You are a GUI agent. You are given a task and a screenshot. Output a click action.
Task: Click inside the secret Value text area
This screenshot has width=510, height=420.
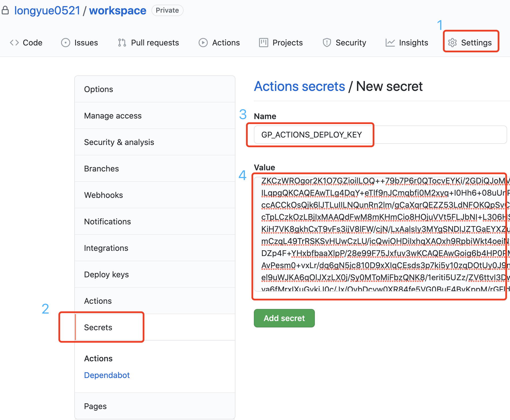tap(382, 234)
